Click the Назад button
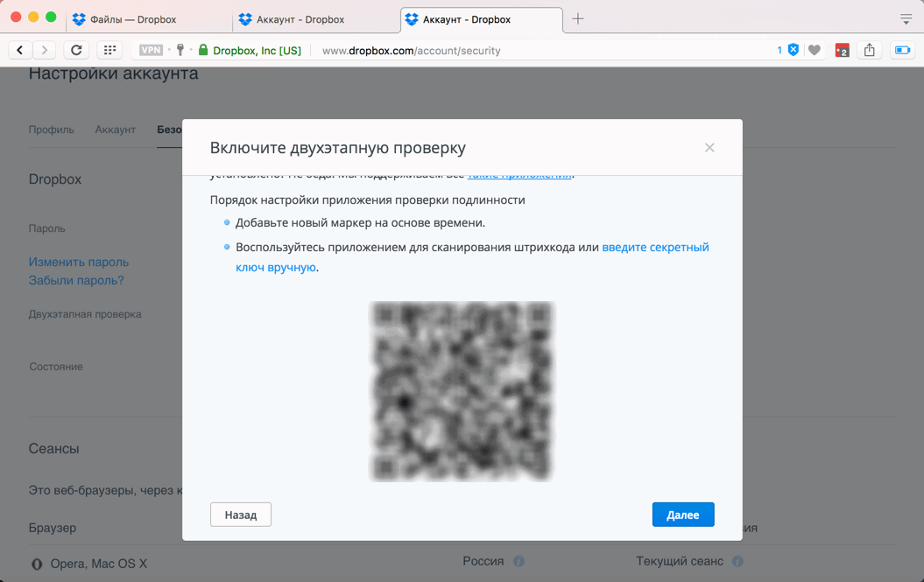This screenshot has height=582, width=924. pos(241,515)
